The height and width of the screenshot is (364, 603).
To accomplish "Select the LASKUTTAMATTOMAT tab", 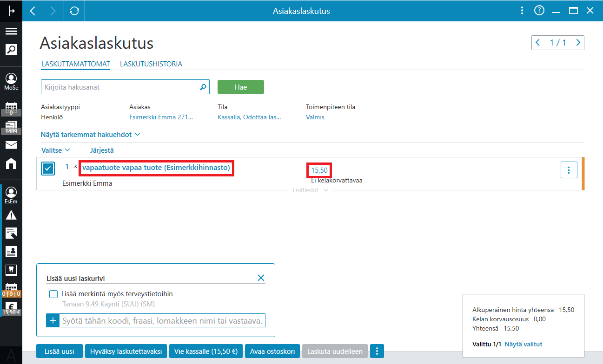I will point(75,64).
